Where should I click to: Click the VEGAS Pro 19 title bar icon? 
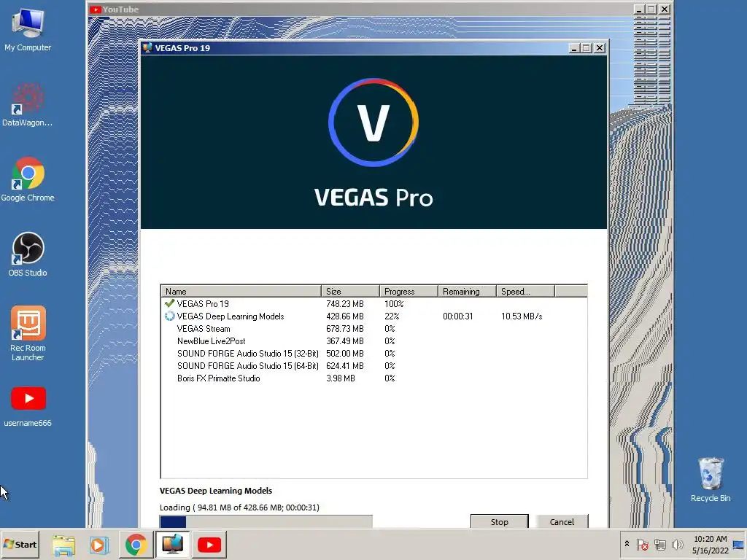pos(147,47)
